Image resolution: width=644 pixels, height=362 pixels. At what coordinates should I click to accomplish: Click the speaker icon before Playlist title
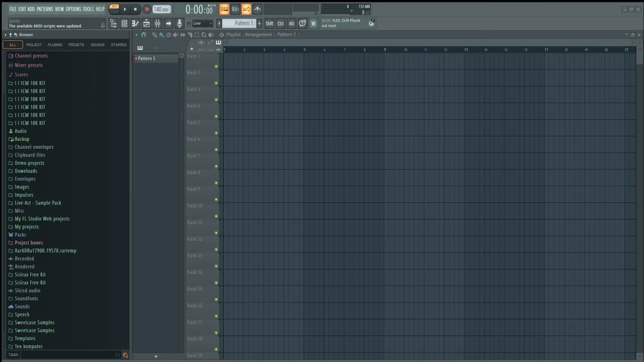click(222, 35)
